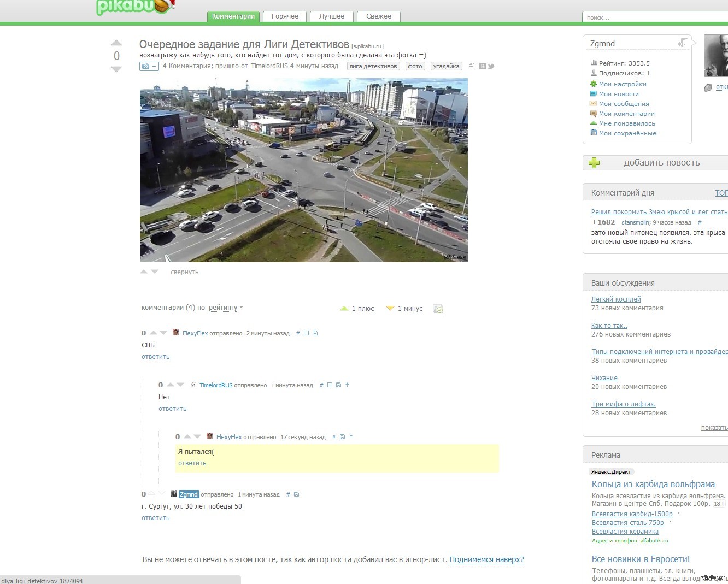Collapse TimelordRUS's 'Нет' comment branch
Viewport: 728px width, 584px height.
point(330,385)
